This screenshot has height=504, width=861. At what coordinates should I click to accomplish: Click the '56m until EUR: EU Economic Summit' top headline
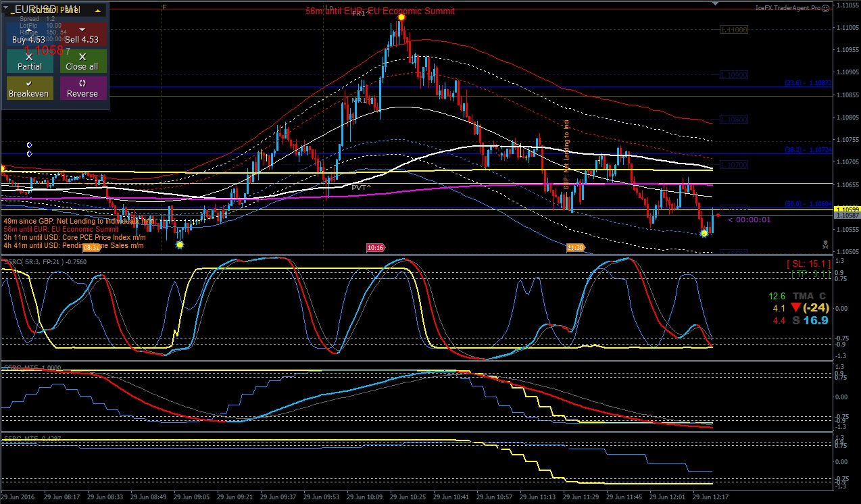[380, 11]
